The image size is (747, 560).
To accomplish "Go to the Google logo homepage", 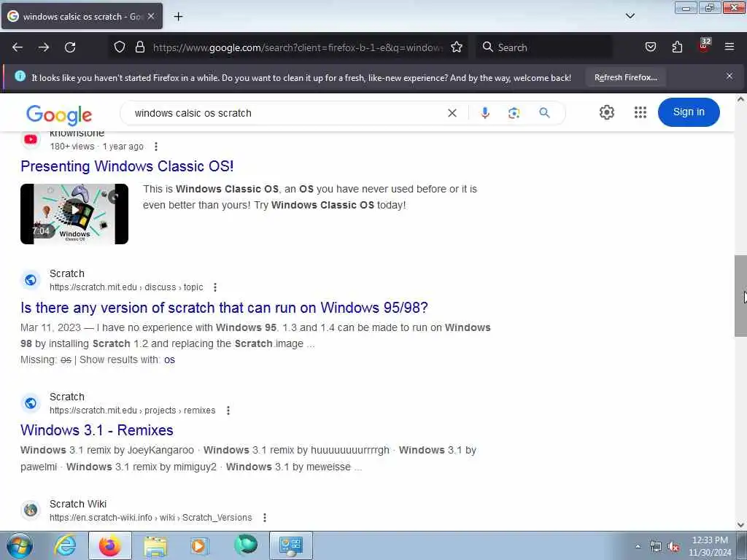I will pyautogui.click(x=59, y=114).
